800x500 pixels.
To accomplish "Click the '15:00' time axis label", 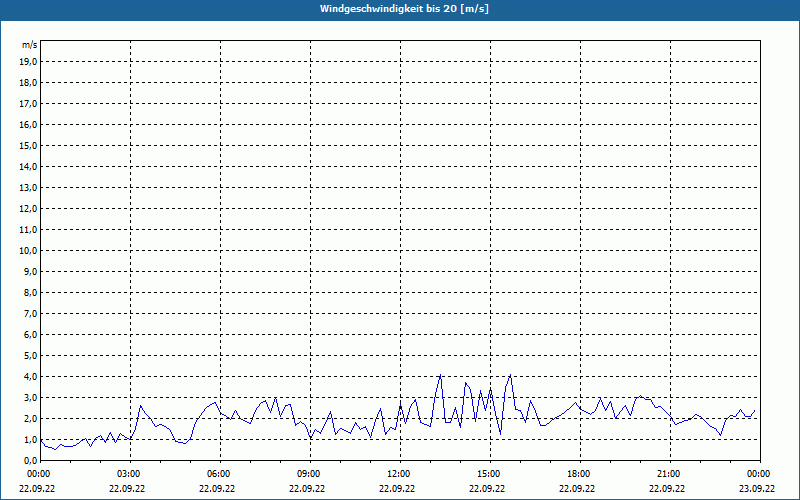I will point(490,474).
